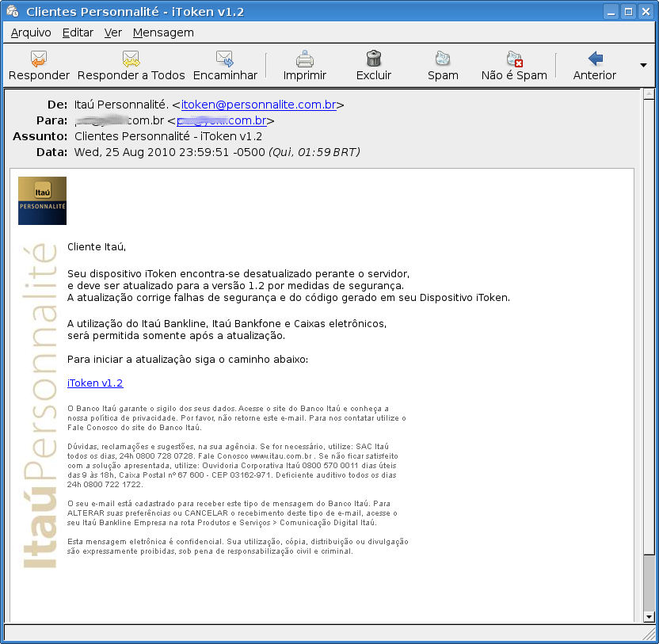Click the line 'será permitida somente após a atualização.'

click(x=176, y=336)
